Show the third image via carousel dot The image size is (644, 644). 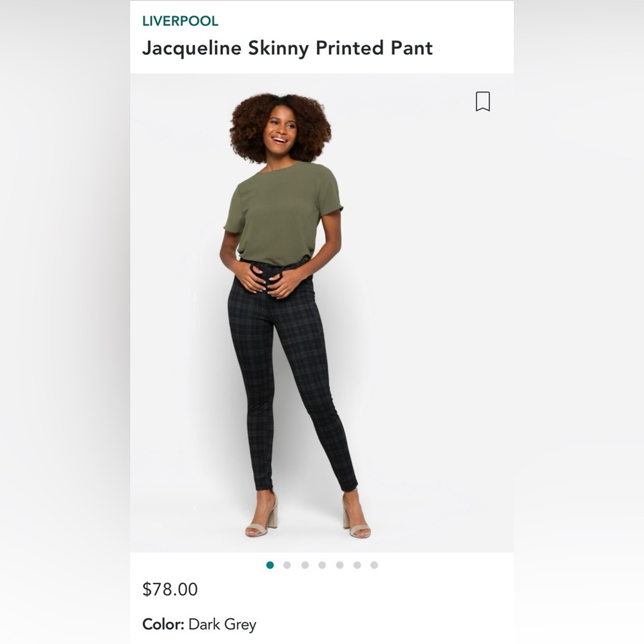click(x=305, y=565)
